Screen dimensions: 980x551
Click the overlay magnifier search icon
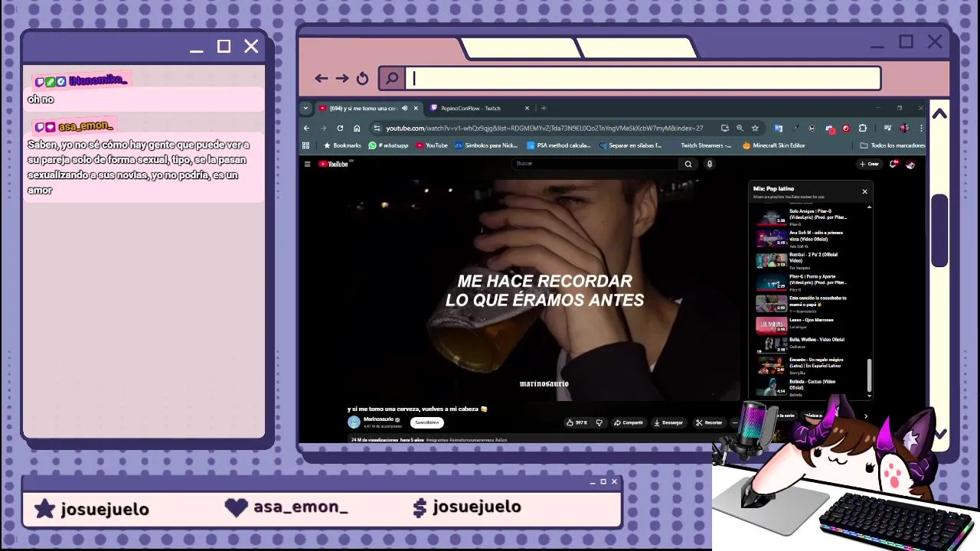point(392,78)
